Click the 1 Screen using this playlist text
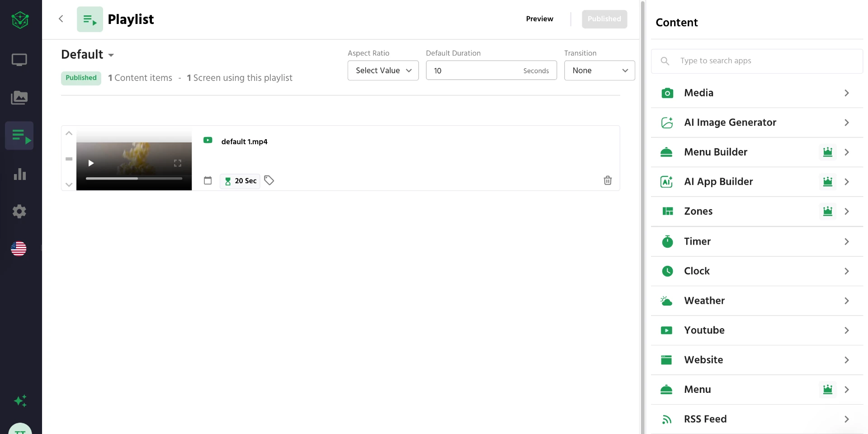868x434 pixels. coord(240,78)
